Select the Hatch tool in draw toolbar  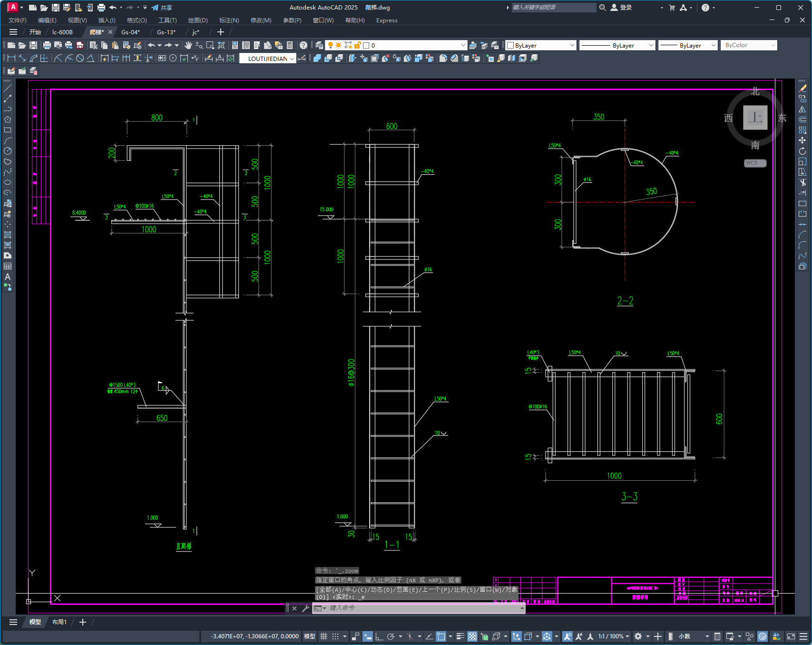[8, 235]
